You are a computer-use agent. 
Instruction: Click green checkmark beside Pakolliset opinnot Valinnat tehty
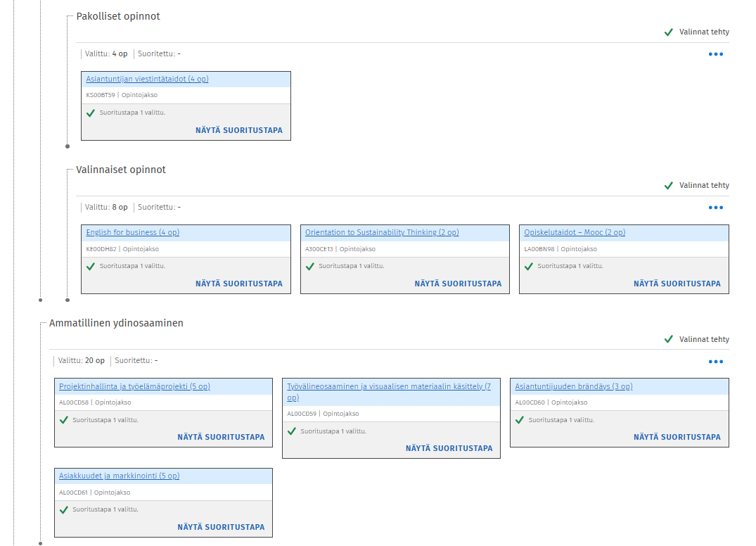click(669, 32)
